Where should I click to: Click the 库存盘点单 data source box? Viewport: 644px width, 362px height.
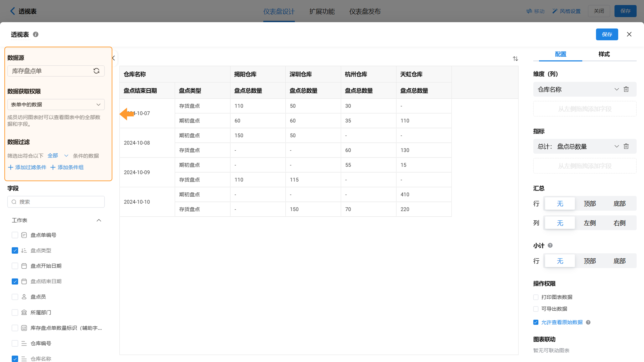[x=56, y=71]
